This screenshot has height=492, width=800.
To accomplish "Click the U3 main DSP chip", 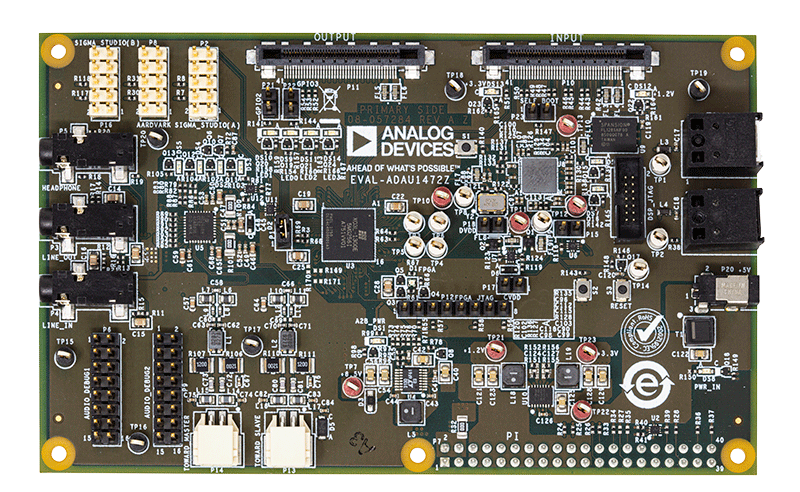I will (x=348, y=234).
